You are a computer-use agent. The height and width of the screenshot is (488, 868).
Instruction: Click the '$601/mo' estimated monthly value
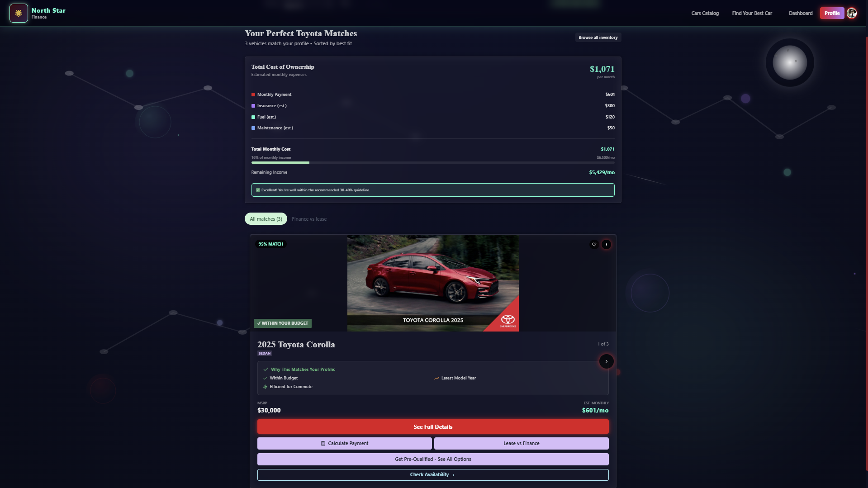click(595, 411)
